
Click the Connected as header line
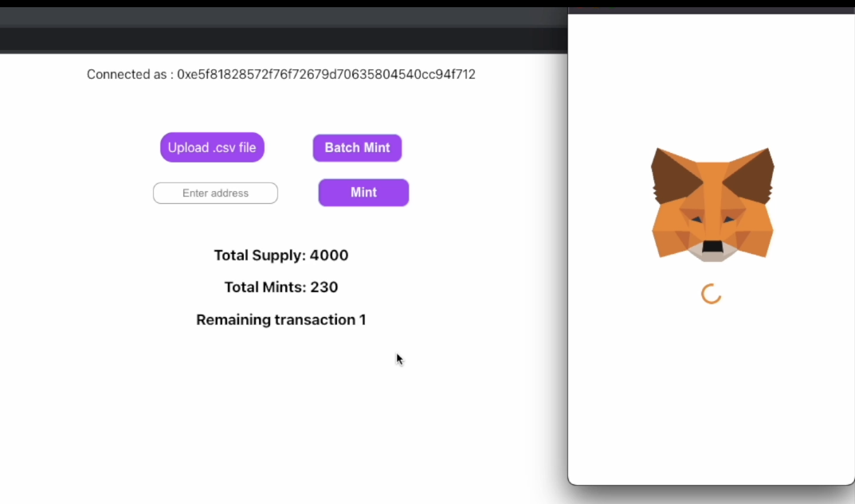pos(280,74)
